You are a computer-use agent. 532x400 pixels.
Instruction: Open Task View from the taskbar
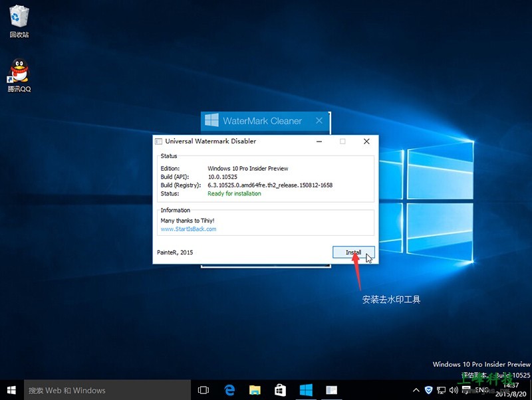click(x=203, y=390)
